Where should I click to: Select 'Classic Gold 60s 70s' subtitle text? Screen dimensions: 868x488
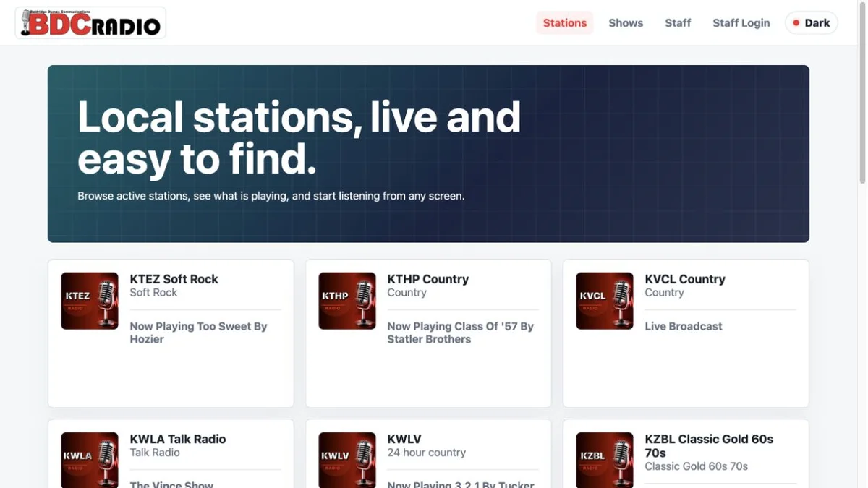697,466
